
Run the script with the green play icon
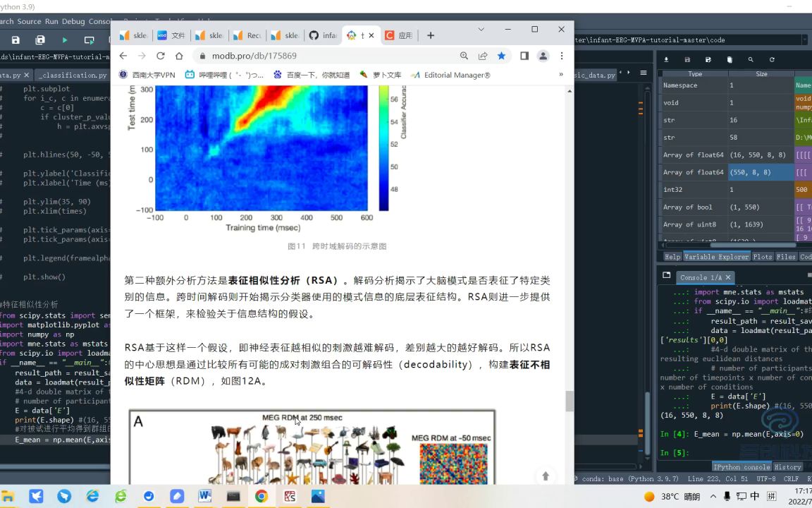63,40
